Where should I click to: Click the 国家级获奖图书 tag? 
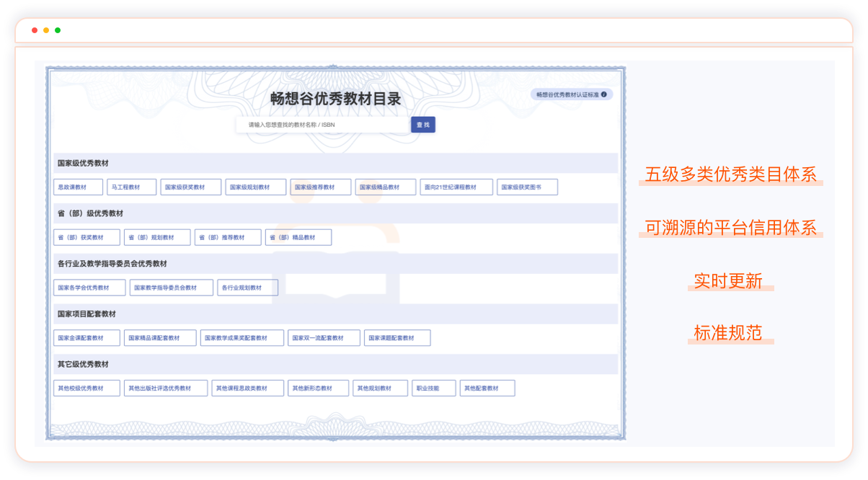pyautogui.click(x=527, y=187)
